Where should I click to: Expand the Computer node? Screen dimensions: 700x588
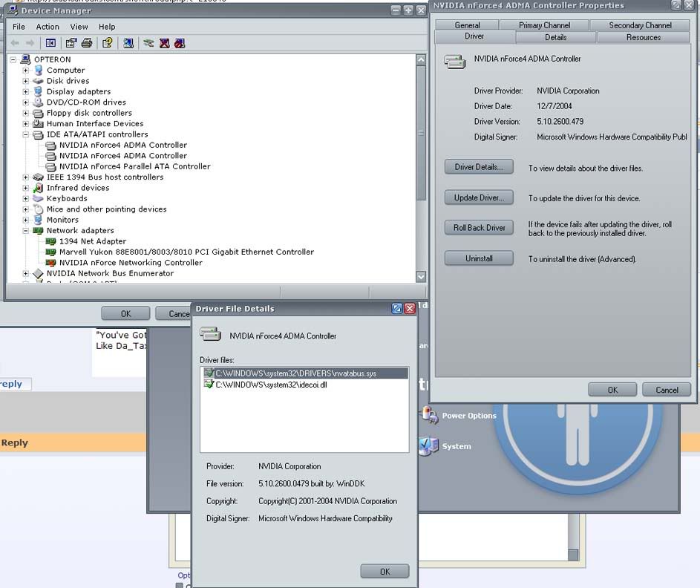coord(25,70)
